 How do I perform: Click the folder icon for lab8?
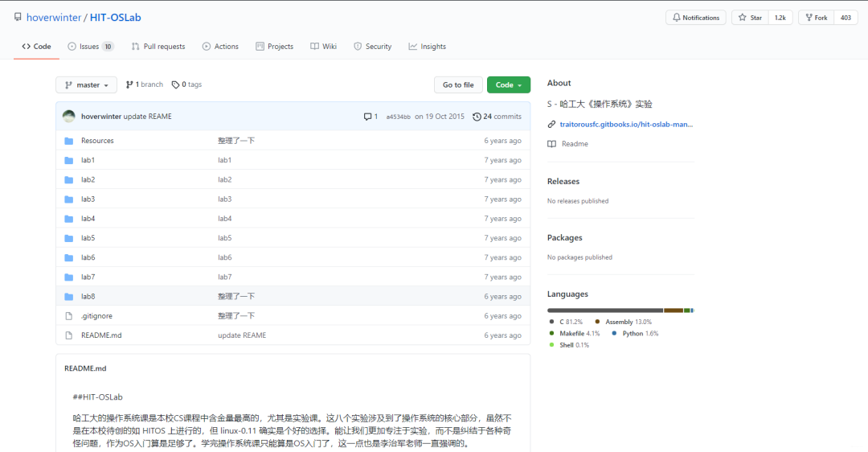68,296
